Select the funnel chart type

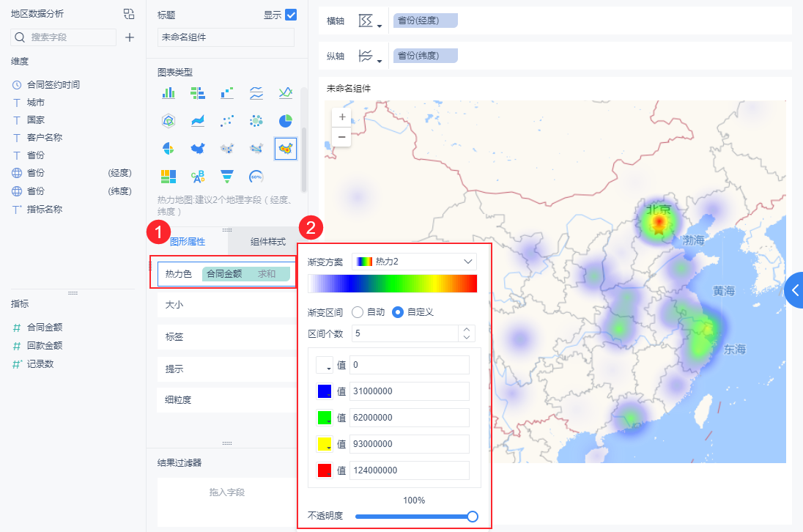(x=227, y=177)
